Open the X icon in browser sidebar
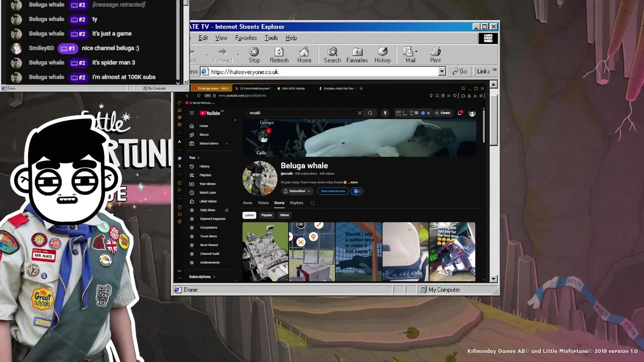 point(180,166)
